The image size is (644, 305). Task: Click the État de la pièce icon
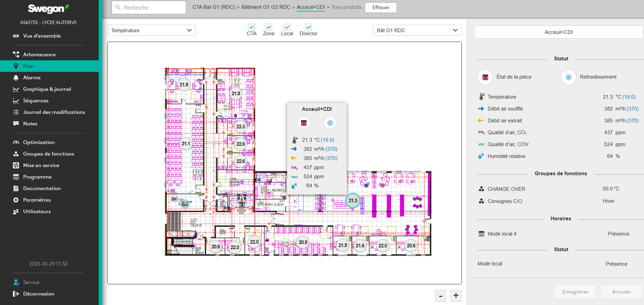(485, 77)
